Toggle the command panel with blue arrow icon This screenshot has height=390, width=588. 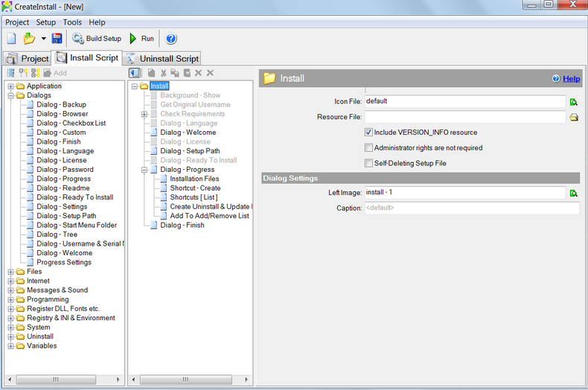coord(135,73)
